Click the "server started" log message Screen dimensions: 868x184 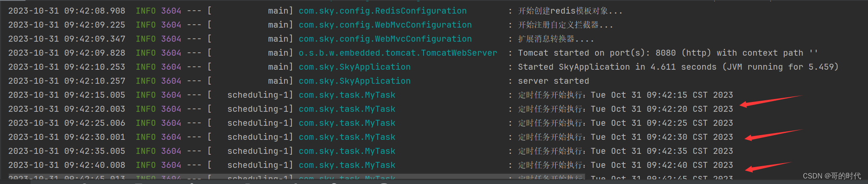(553, 81)
